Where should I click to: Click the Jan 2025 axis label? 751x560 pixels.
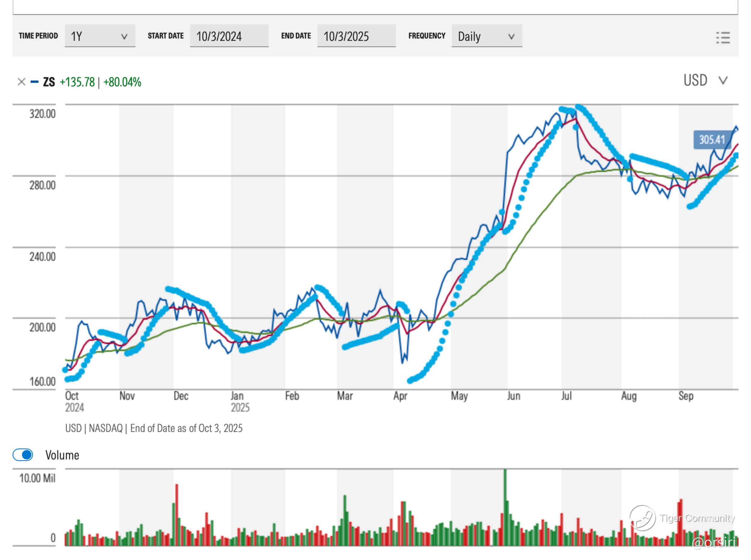pyautogui.click(x=240, y=401)
